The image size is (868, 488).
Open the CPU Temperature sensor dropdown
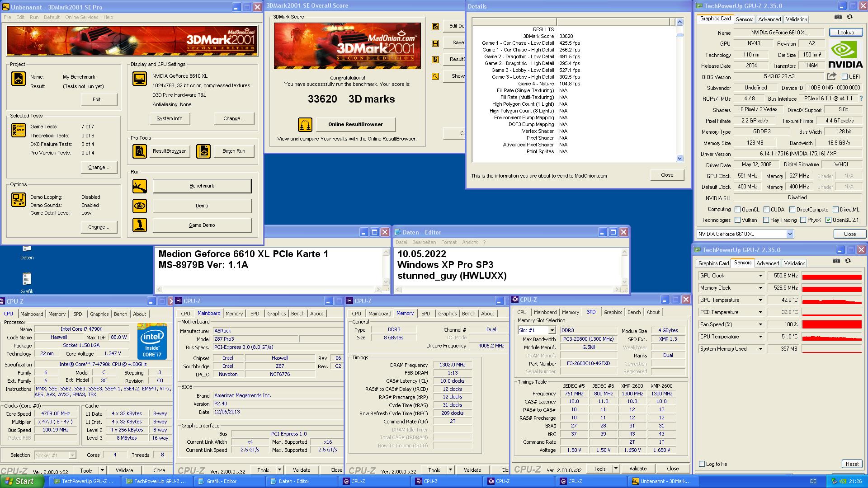click(x=760, y=337)
